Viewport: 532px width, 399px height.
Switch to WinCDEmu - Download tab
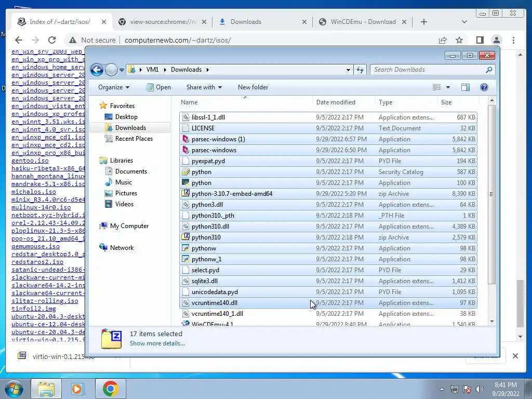click(x=363, y=22)
